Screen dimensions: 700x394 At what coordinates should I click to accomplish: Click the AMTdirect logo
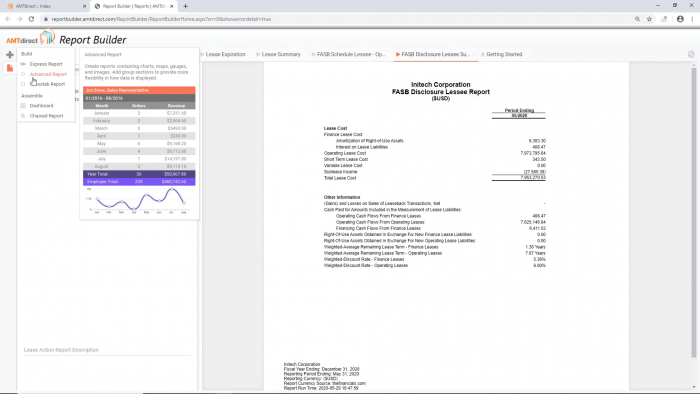[x=30, y=39]
